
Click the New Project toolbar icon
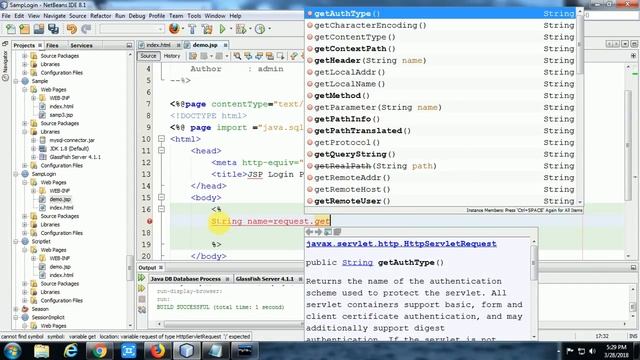24,29
